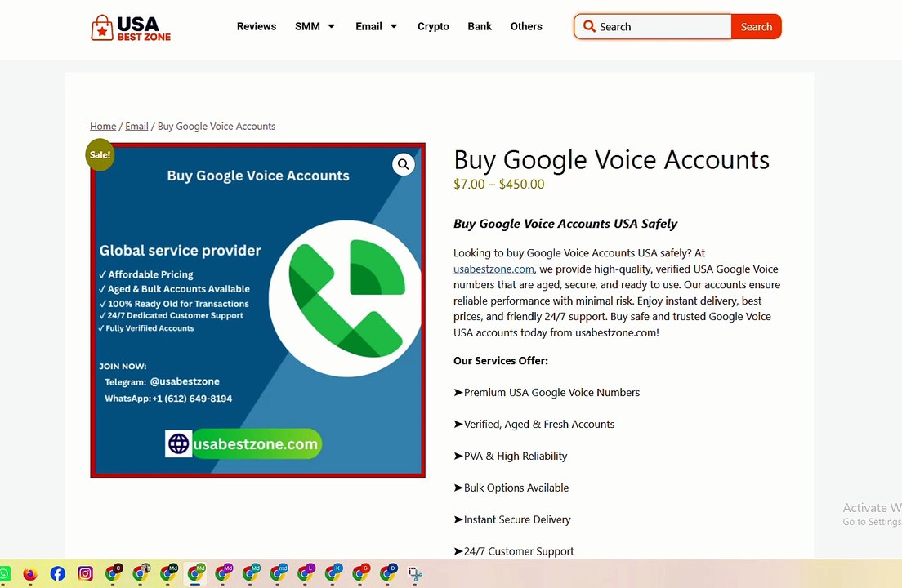Switch to Chrome profile C in the taskbar
The image size is (902, 588).
[x=114, y=573]
